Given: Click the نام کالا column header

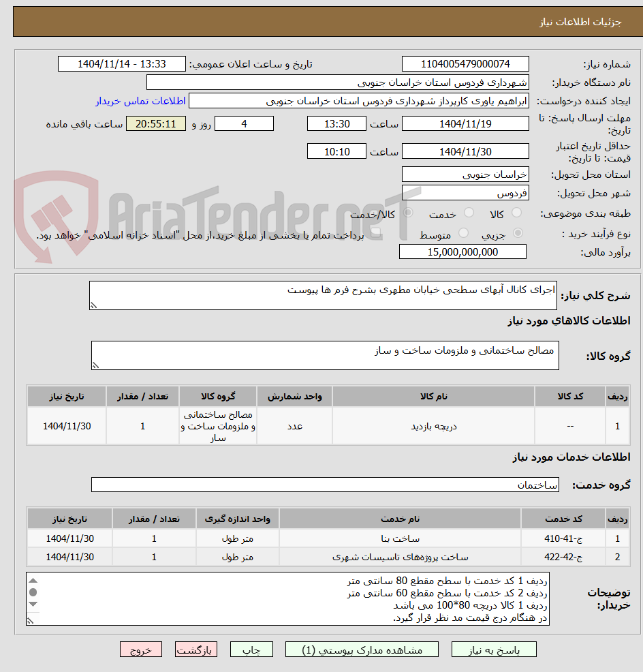Looking at the screenshot, I should point(433,397).
